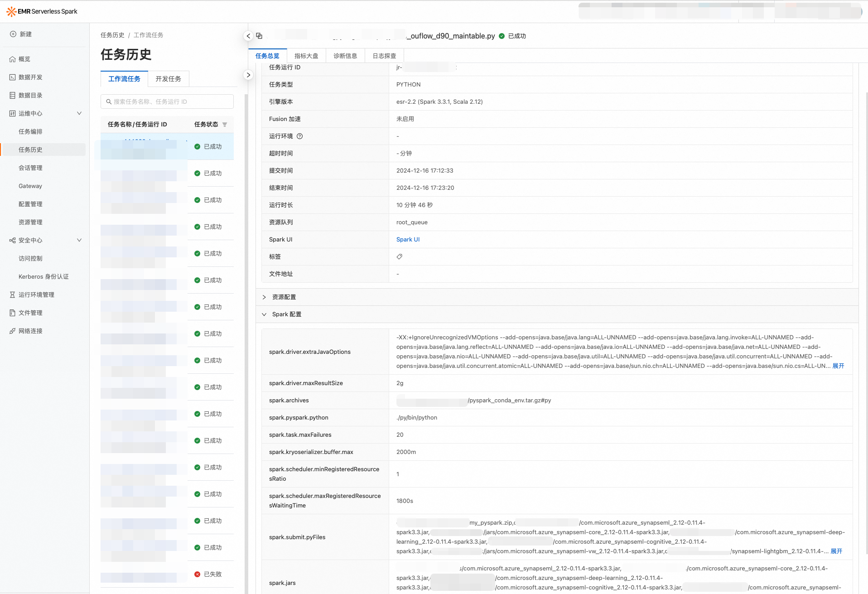Go to 任务历史 breadcrumb link
868x594 pixels.
pyautogui.click(x=112, y=35)
